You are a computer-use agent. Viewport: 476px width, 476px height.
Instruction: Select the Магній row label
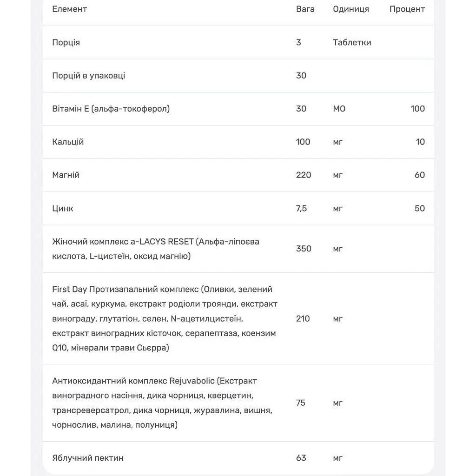point(66,175)
